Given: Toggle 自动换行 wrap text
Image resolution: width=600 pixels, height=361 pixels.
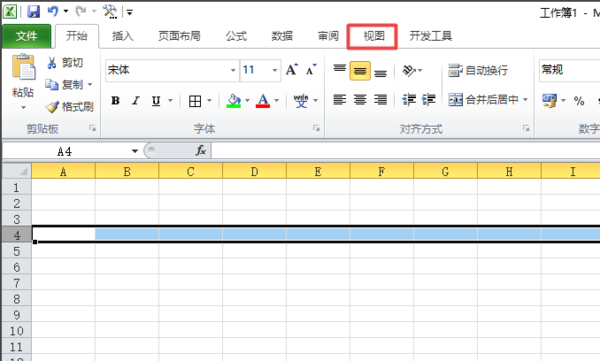Looking at the screenshot, I should tap(478, 70).
